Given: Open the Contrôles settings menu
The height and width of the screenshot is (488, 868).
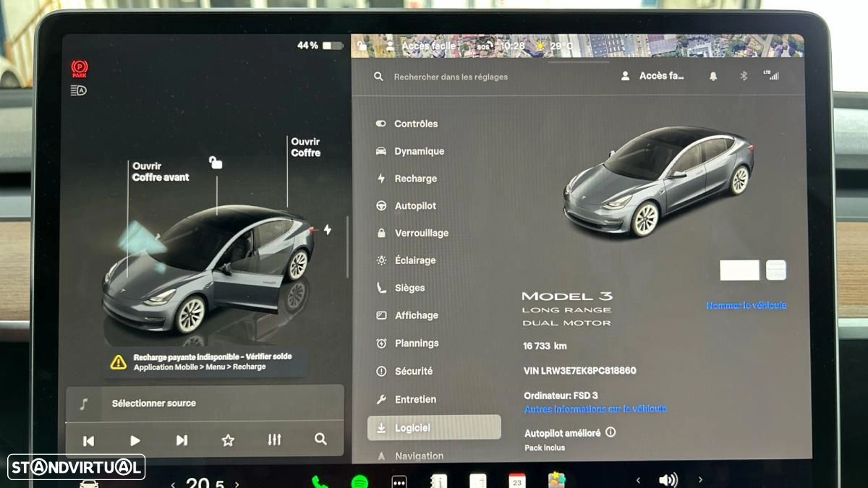Looking at the screenshot, I should [x=407, y=124].
